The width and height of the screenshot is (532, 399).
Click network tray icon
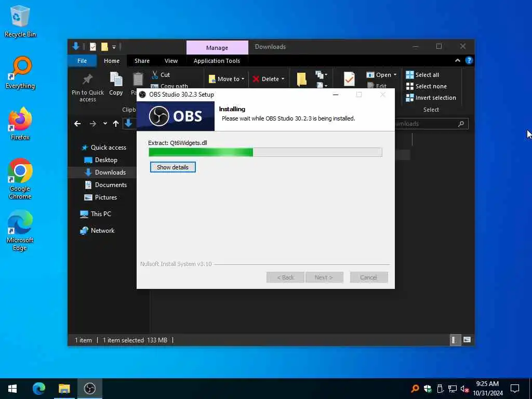click(453, 389)
